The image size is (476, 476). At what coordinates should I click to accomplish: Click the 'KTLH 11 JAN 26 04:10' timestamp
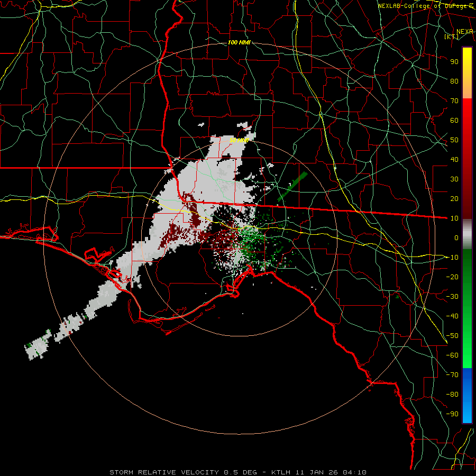(x=319, y=472)
